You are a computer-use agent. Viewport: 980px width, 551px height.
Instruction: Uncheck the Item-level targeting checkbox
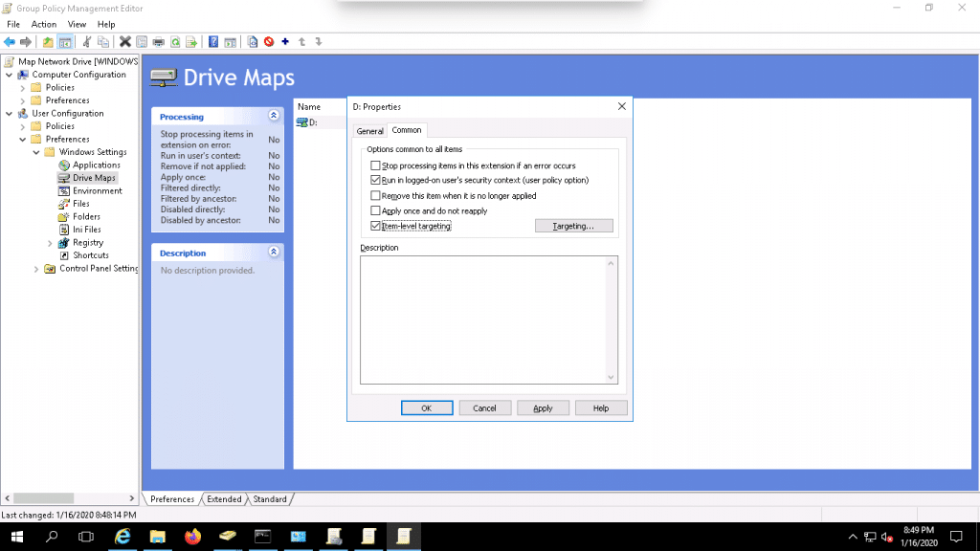375,226
